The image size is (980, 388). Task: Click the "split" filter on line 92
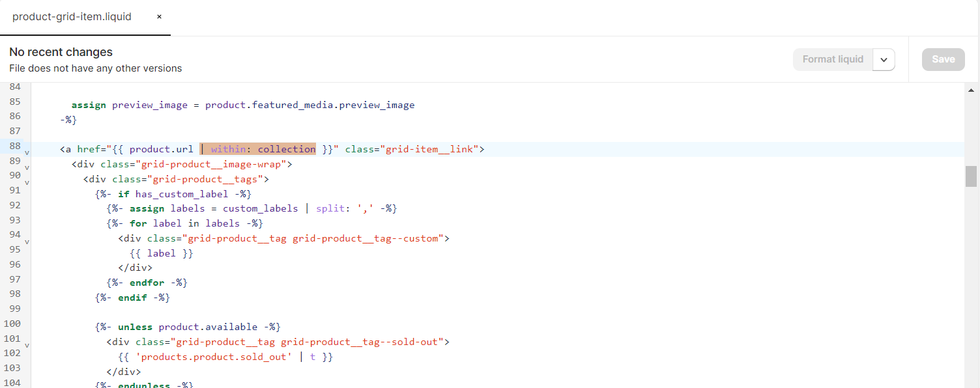pos(330,208)
